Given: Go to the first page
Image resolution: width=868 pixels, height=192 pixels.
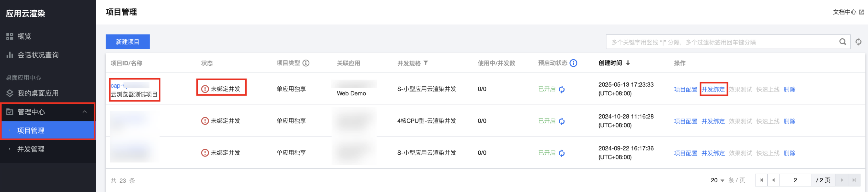Looking at the screenshot, I should coord(761,180).
